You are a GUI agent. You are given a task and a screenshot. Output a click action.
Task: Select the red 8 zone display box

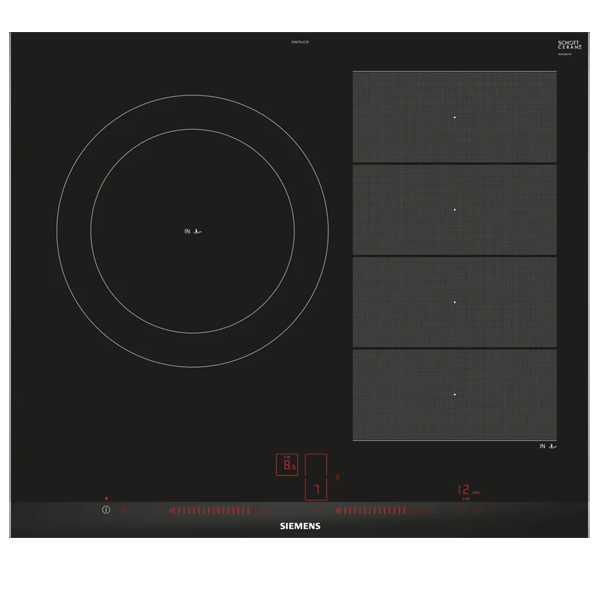287,464
